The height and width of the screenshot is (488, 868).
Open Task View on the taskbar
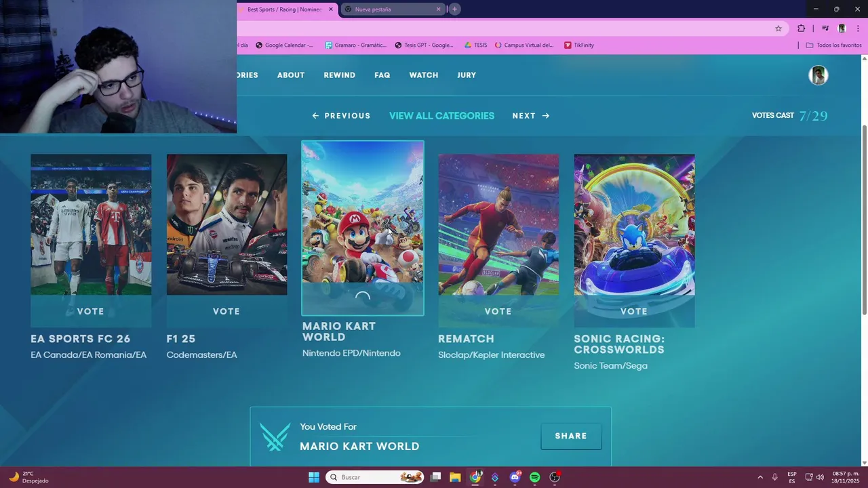coord(436,477)
